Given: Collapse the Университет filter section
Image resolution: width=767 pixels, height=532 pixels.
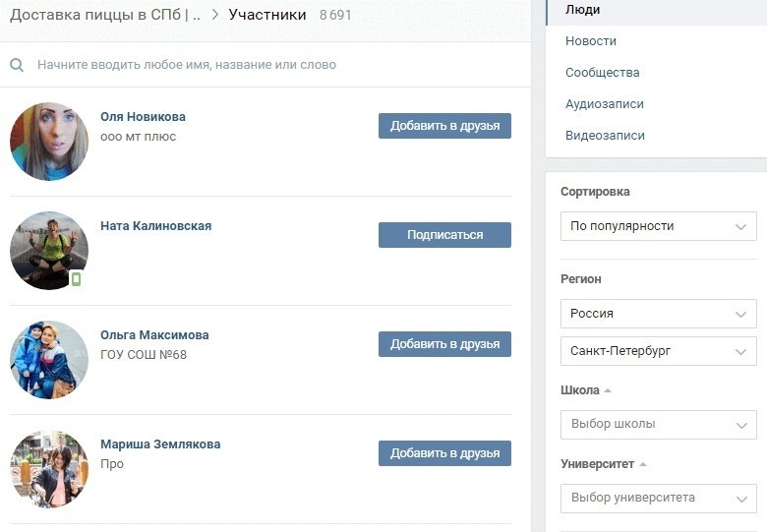Looking at the screenshot, I should [643, 463].
